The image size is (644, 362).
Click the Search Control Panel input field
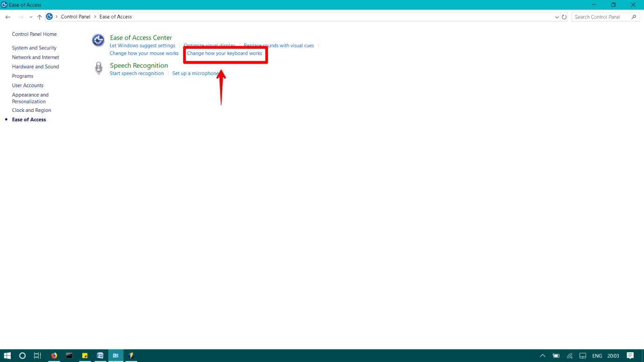click(602, 16)
